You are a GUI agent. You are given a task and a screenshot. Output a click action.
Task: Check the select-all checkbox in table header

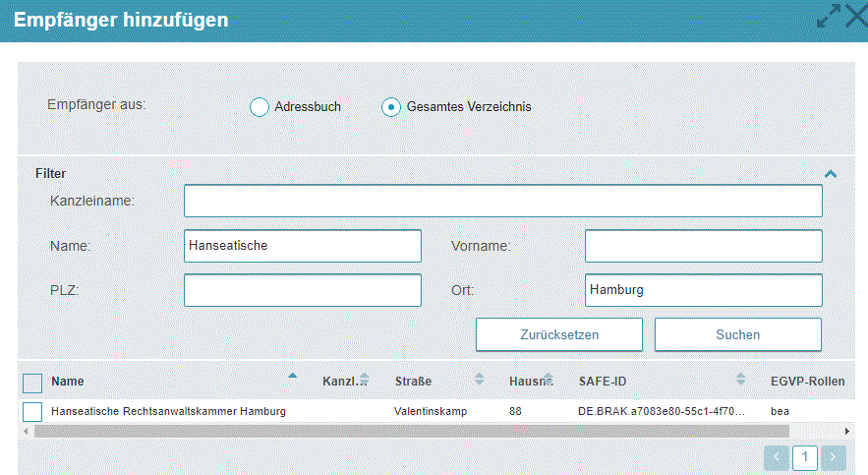coord(32,383)
